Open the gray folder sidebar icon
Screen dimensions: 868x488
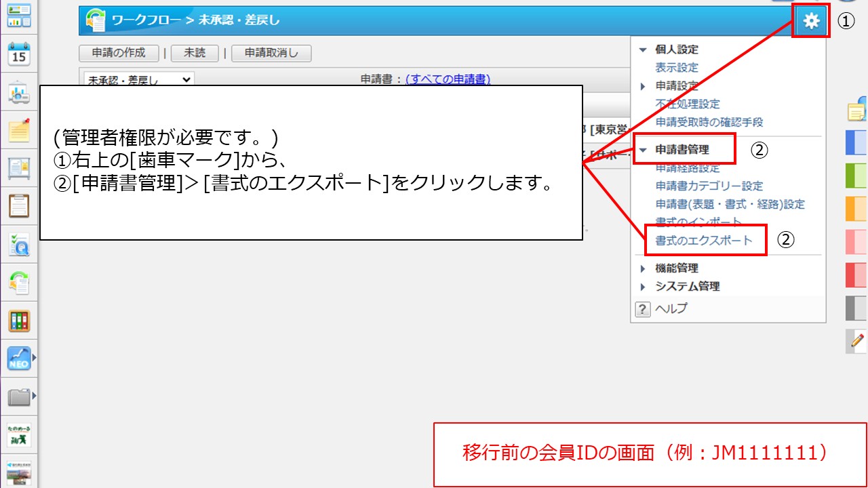click(19, 396)
